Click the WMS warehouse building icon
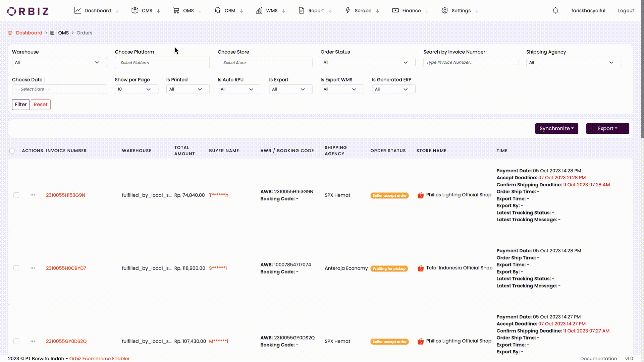 (259, 10)
